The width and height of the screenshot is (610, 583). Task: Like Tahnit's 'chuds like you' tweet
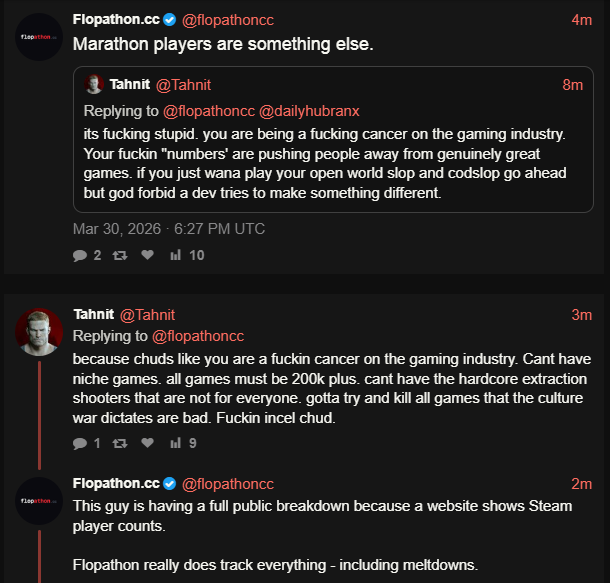coord(148,443)
